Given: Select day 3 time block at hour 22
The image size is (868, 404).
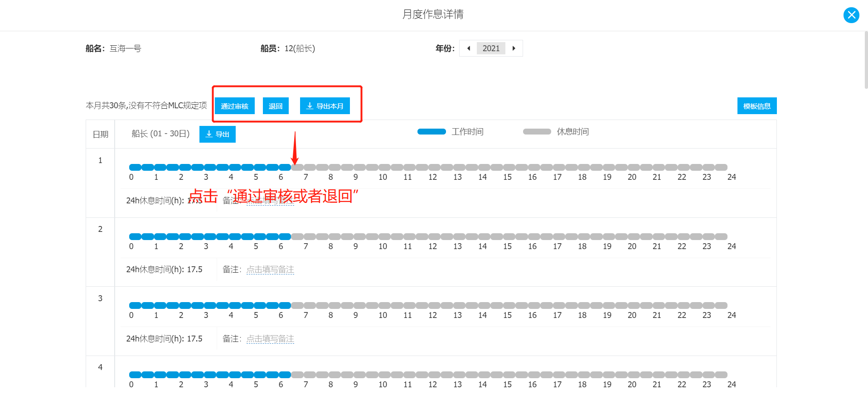Looking at the screenshot, I should 684,306.
